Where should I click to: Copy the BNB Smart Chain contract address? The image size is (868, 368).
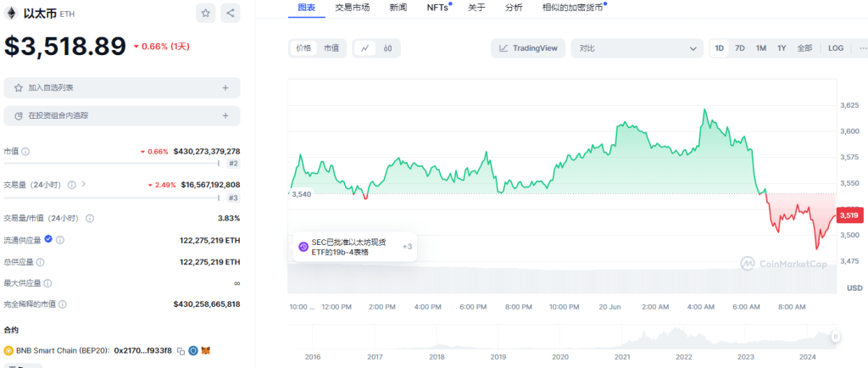click(x=181, y=349)
